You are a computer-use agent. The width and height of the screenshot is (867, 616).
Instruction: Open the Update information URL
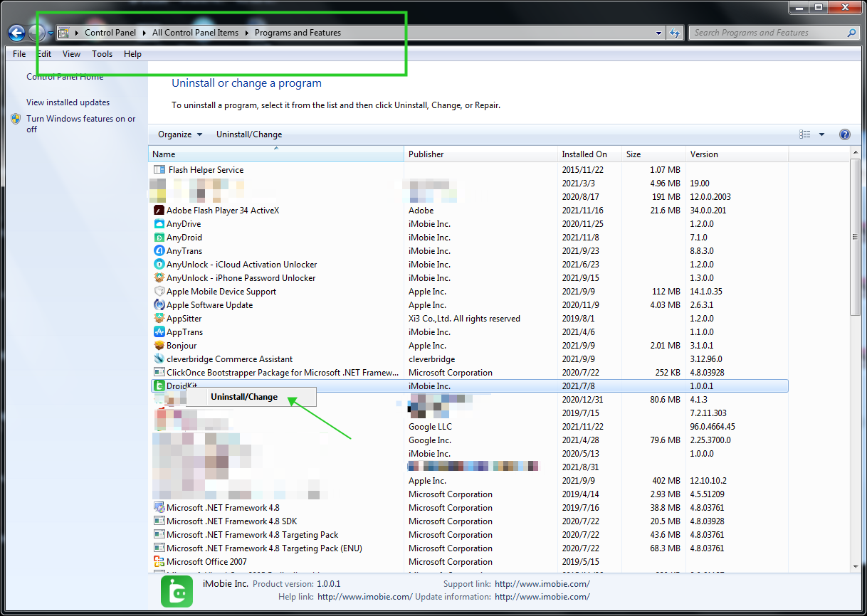[542, 597]
